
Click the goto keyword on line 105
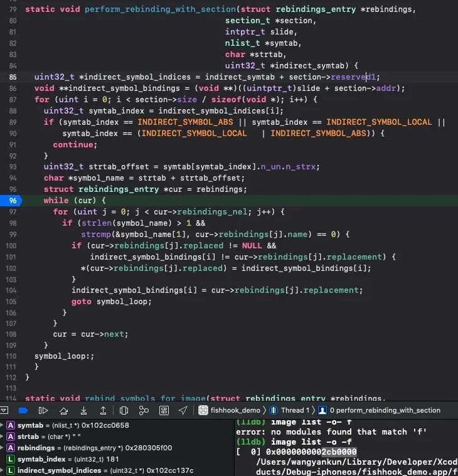pos(81,302)
